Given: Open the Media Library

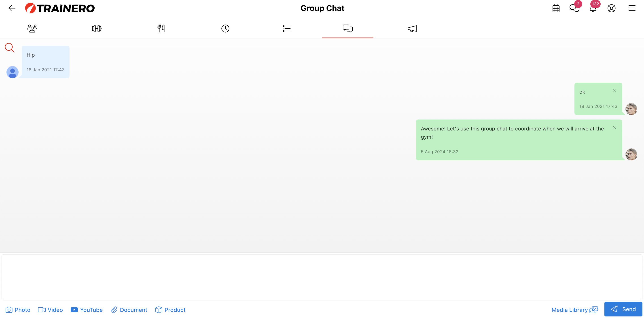Looking at the screenshot, I should click(575, 310).
